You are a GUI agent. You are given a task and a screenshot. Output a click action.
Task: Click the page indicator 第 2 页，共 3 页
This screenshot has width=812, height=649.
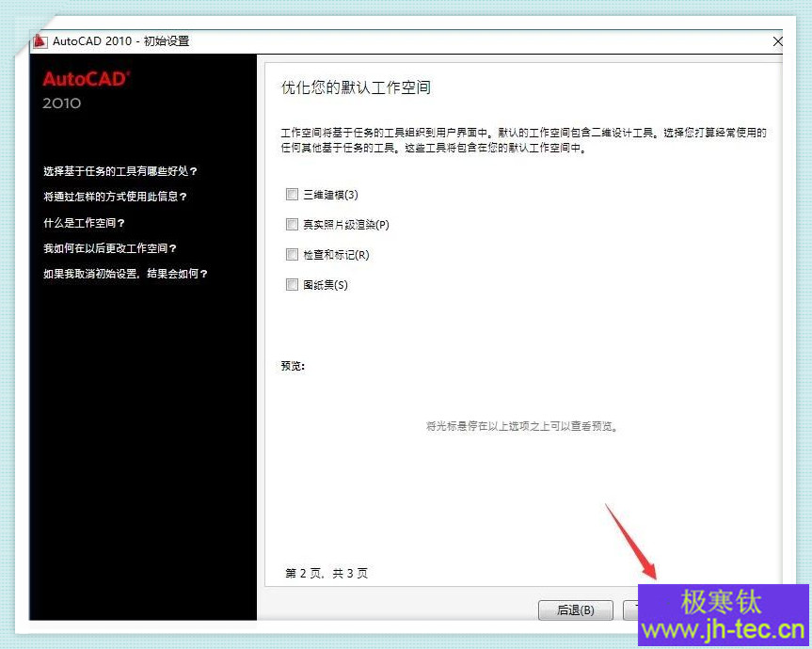pos(326,573)
